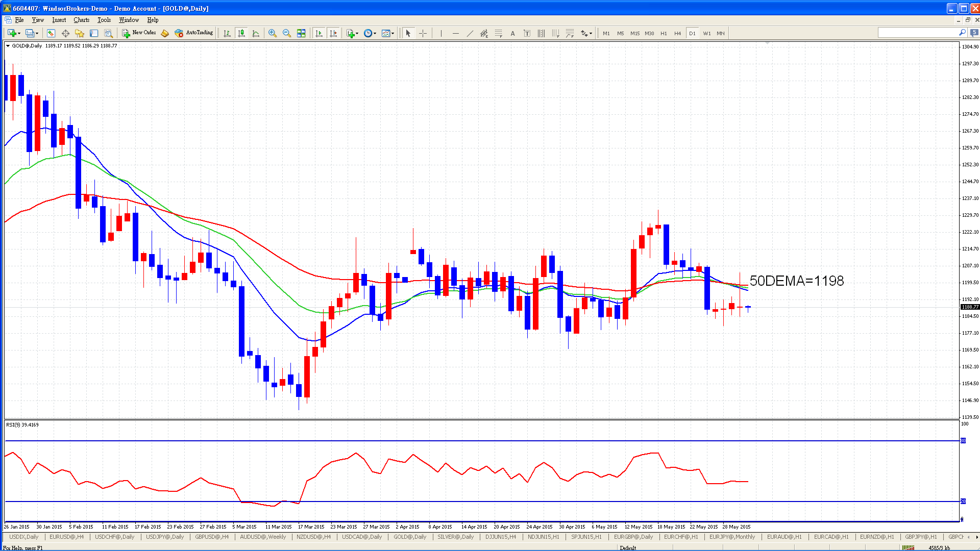Open the Templates icon
Screen dimensions: 980x551
tap(386, 33)
